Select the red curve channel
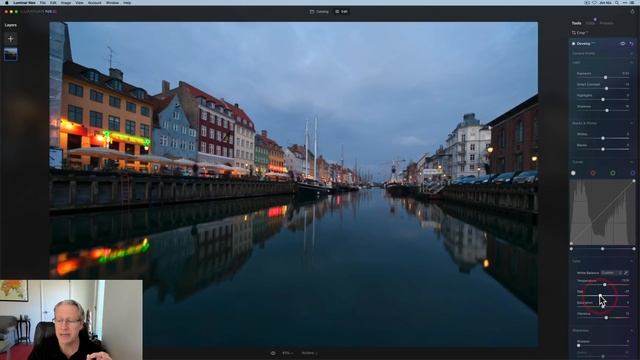 pos(593,173)
